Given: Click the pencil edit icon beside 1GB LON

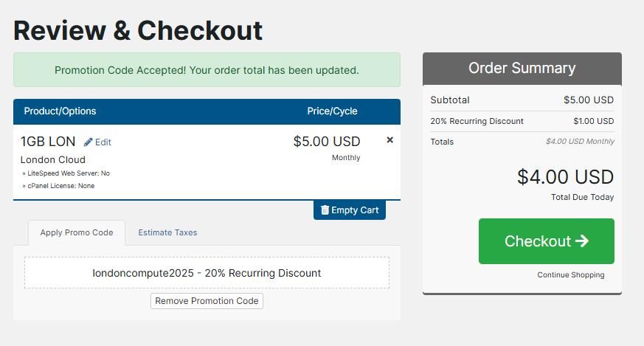Looking at the screenshot, I should coord(89,142).
